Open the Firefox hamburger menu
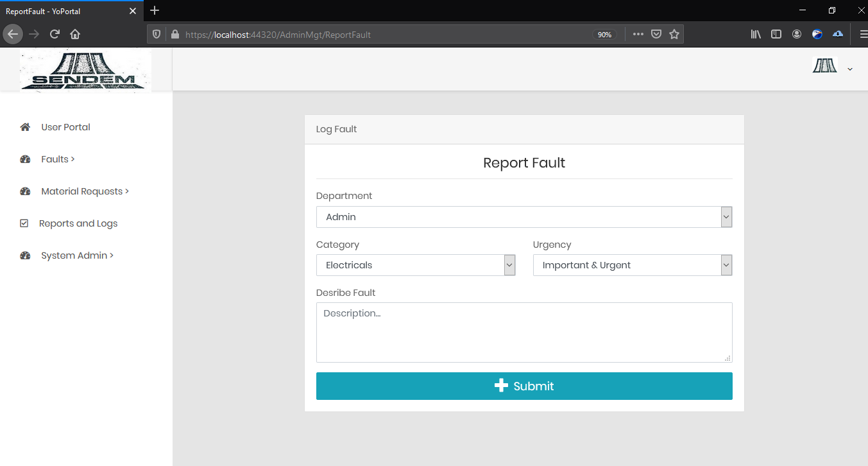Viewport: 868px width, 466px height. tap(863, 35)
